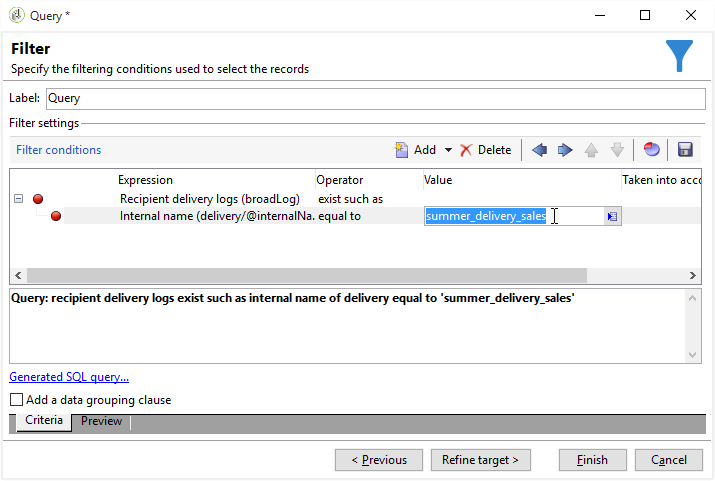Click the save filter floppy icon

point(685,150)
